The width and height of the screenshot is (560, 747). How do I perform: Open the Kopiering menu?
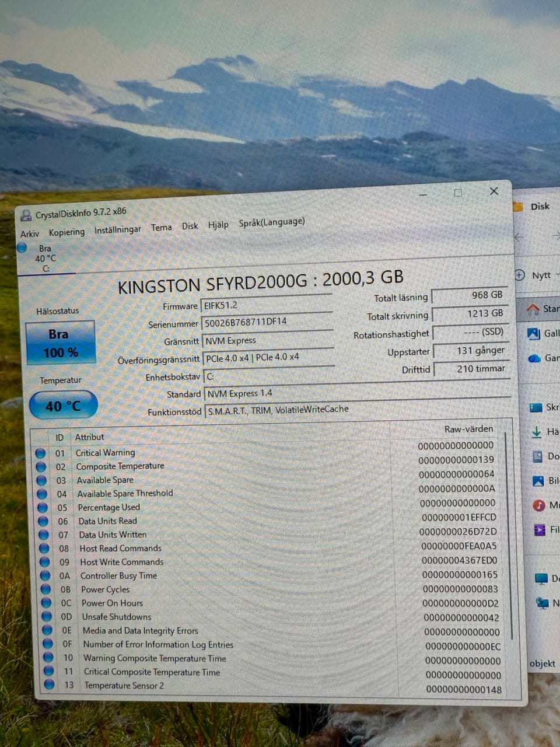66,232
